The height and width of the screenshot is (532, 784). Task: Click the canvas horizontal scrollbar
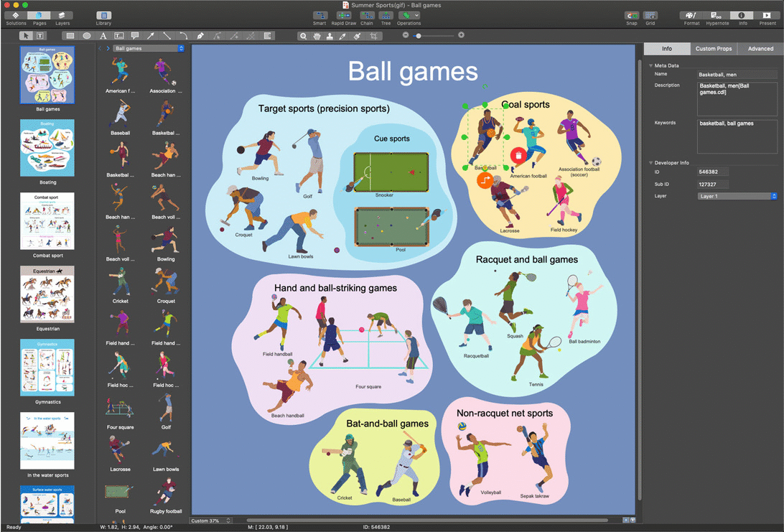pos(427,521)
